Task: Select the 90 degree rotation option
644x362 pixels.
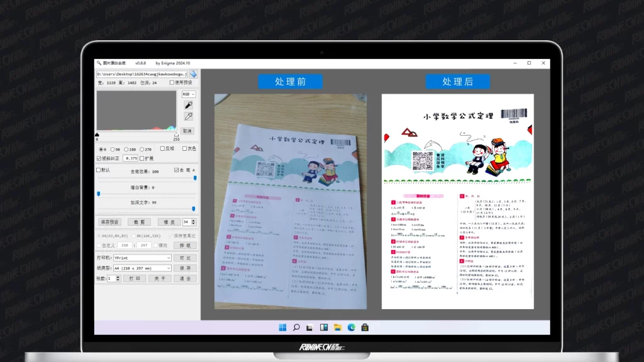Action: tap(113, 149)
